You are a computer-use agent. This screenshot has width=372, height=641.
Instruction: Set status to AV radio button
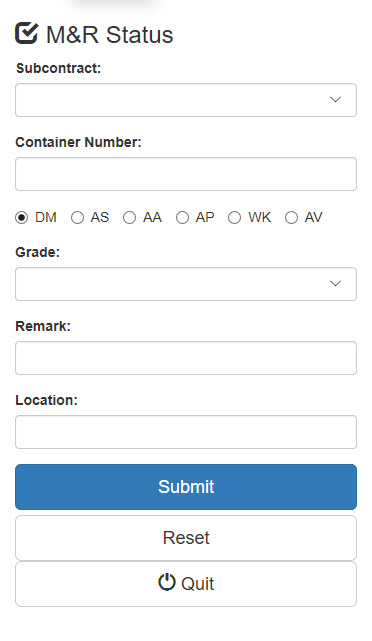tap(291, 217)
